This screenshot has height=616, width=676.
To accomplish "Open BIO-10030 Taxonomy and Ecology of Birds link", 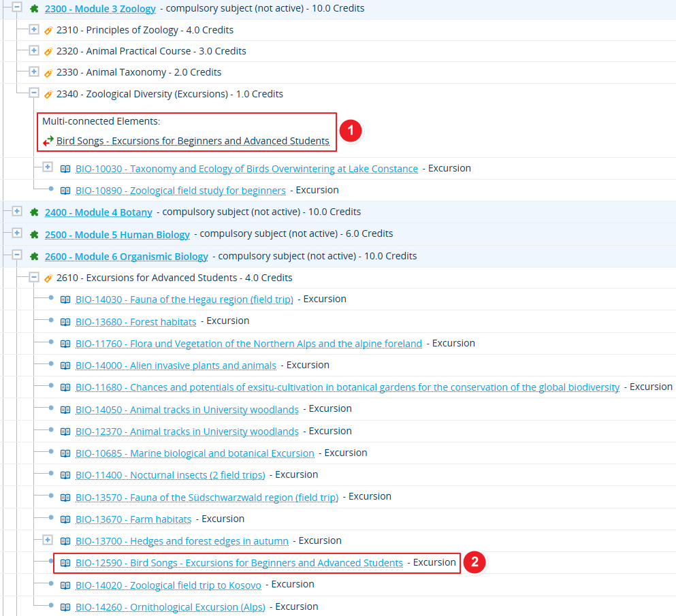I will coord(246,169).
